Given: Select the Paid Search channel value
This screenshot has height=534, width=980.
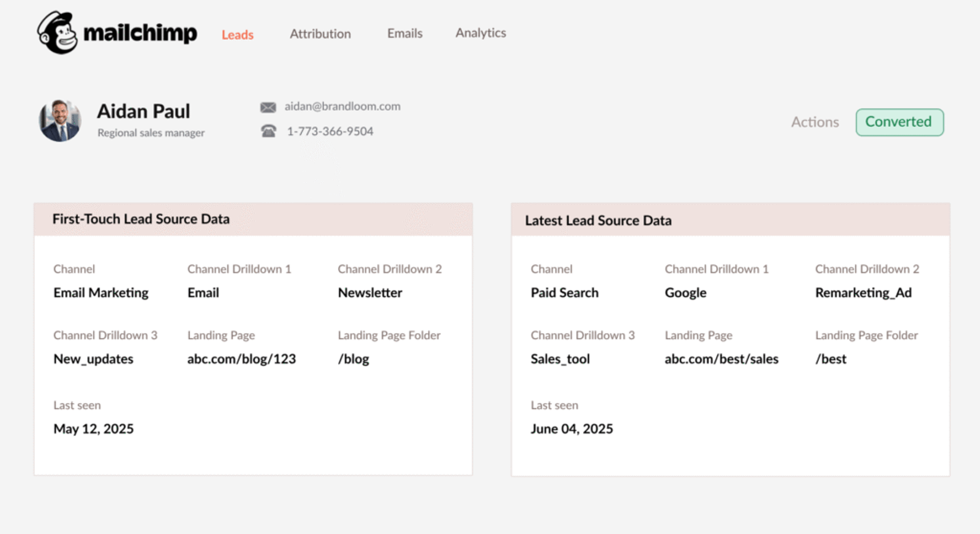Looking at the screenshot, I should (565, 293).
